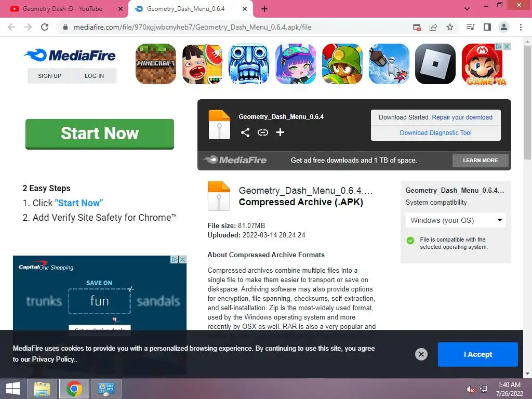
Task: Go back in browser history
Action: pos(11,27)
